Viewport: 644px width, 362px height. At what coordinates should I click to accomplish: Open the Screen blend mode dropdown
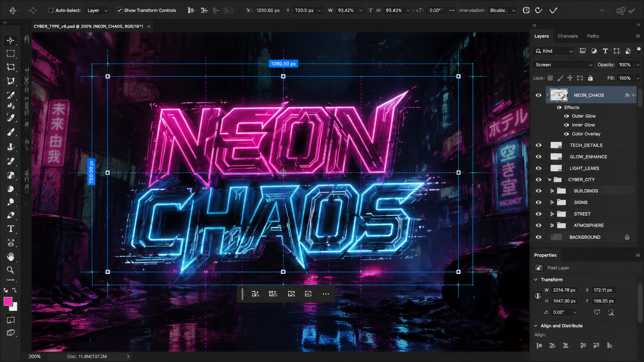[563, 65]
